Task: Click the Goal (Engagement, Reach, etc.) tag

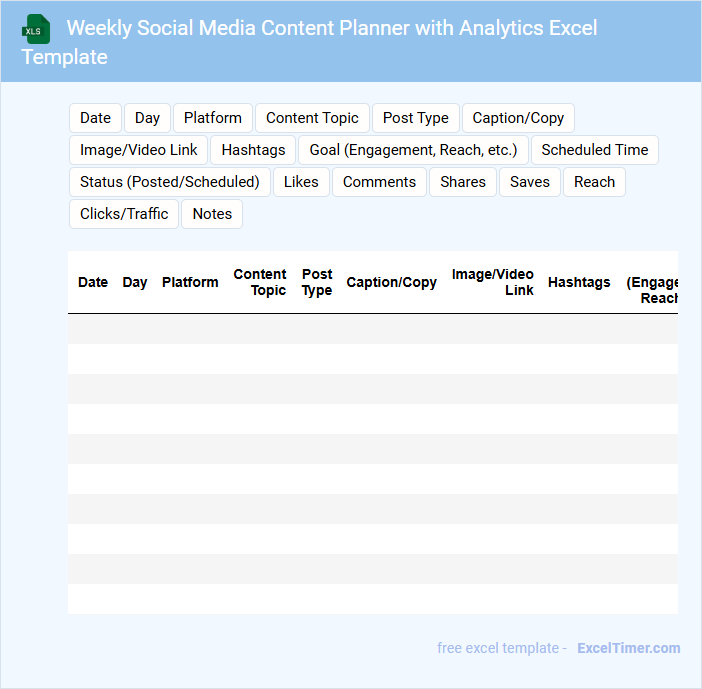Action: point(413,150)
